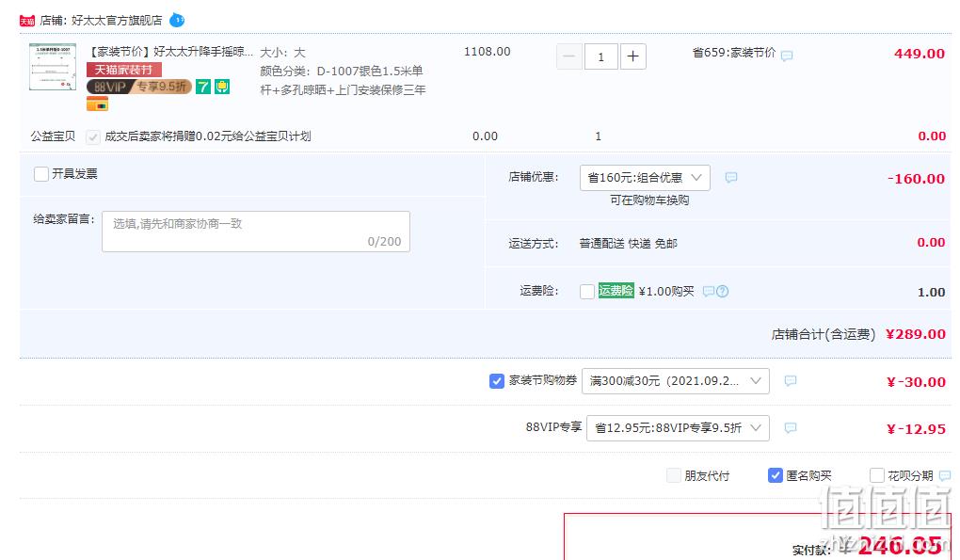Open the 满300减30元 coupon dropdown
This screenshot has height=560, width=960.
tap(676, 380)
